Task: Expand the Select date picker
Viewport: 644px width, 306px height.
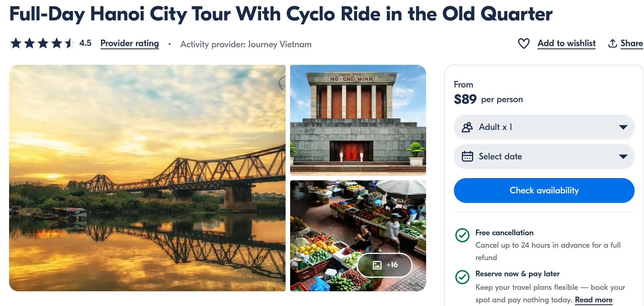Action: tap(544, 156)
